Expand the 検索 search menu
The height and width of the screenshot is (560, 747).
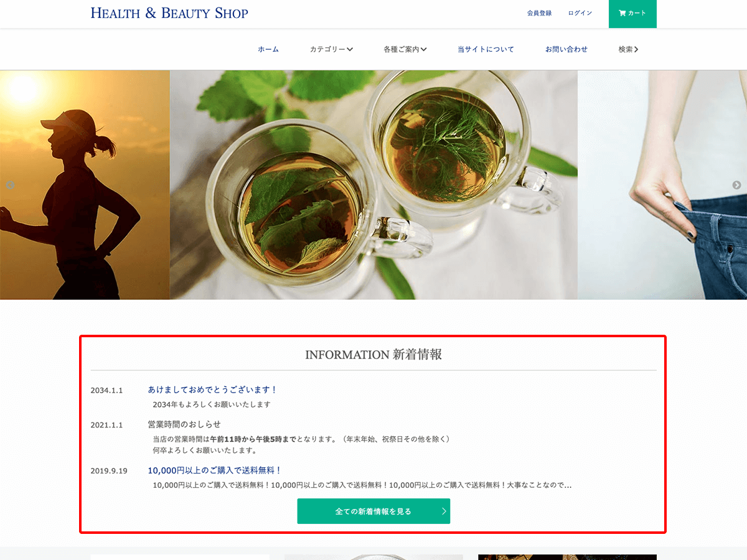pos(629,49)
